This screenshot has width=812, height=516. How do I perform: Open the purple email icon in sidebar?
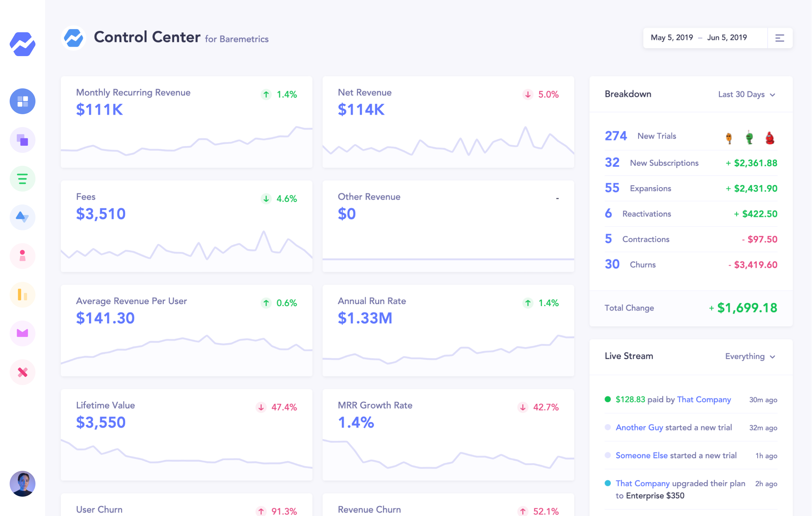22,333
